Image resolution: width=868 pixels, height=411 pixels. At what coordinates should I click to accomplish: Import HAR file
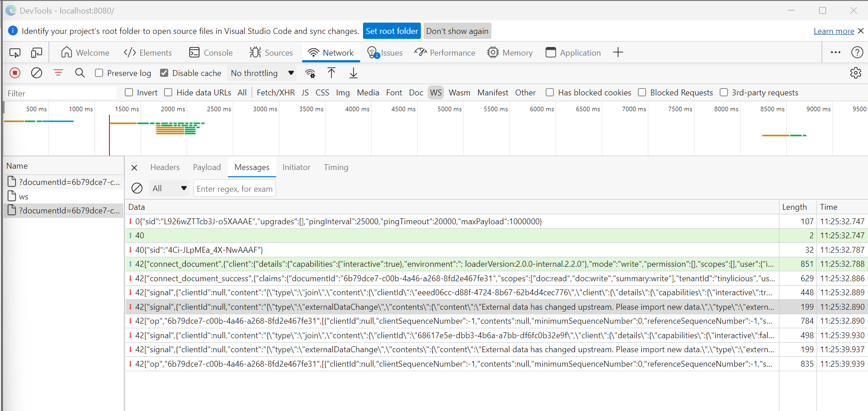331,73
